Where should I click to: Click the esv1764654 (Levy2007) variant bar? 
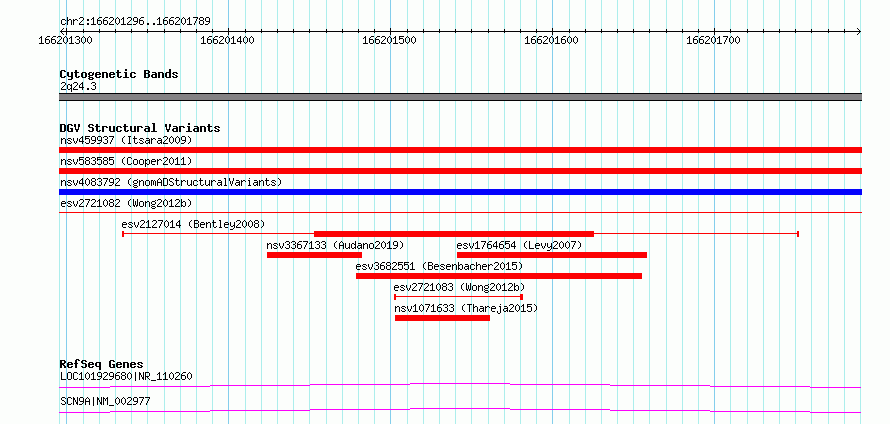click(552, 255)
